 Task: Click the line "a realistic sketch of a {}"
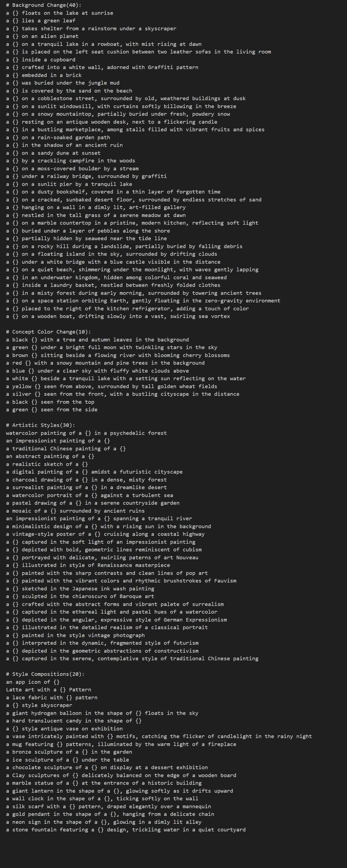point(47,464)
